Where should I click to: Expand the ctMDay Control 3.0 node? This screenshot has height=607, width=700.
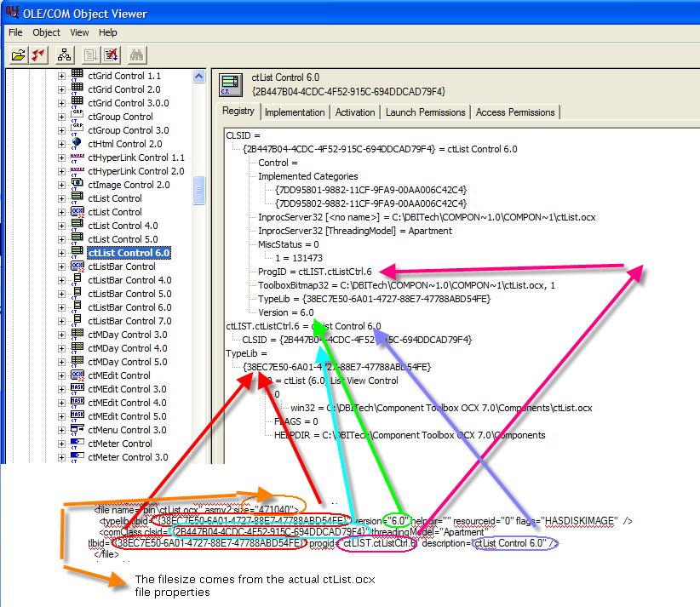[x=61, y=335]
